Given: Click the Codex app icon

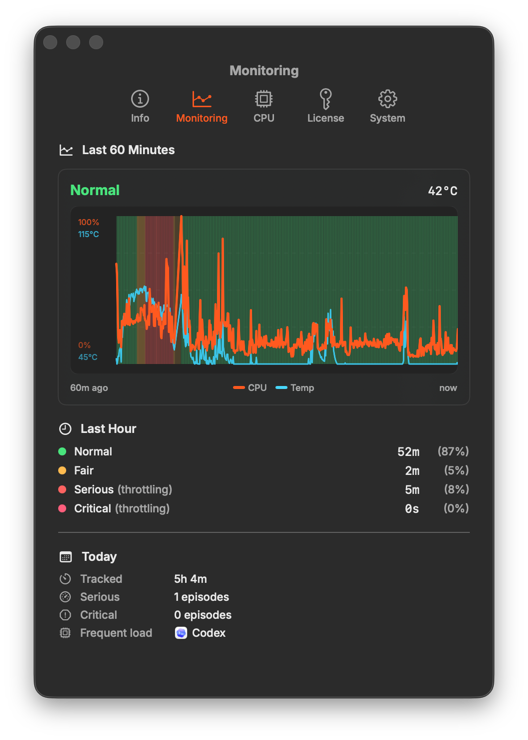Looking at the screenshot, I should click(181, 633).
